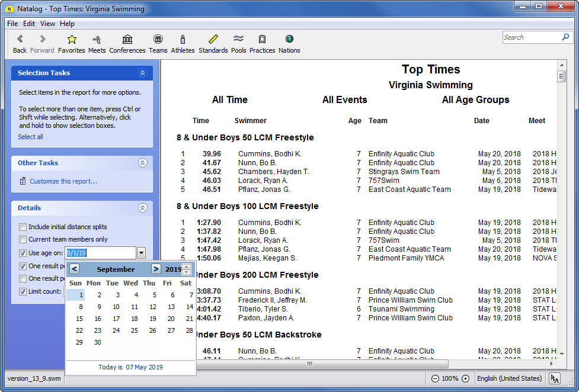Check Current team members only
Viewport: 579px width, 392px height.
[x=23, y=240]
